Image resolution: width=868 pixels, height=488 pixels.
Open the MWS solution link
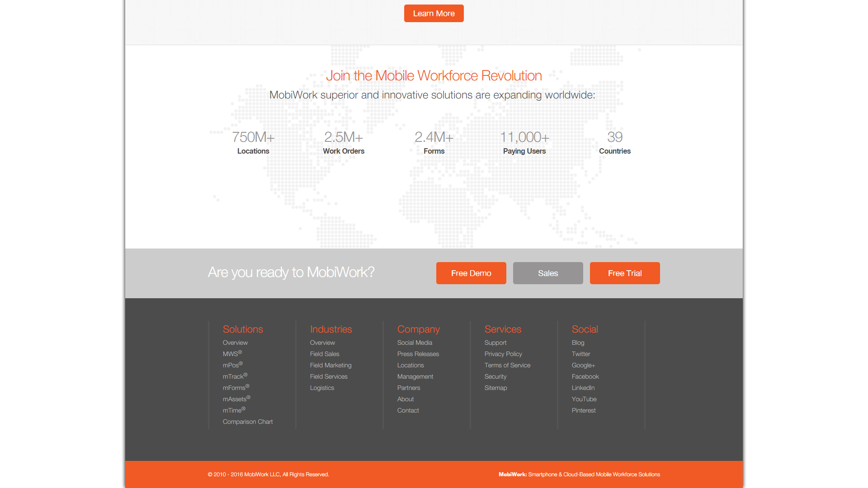(232, 354)
